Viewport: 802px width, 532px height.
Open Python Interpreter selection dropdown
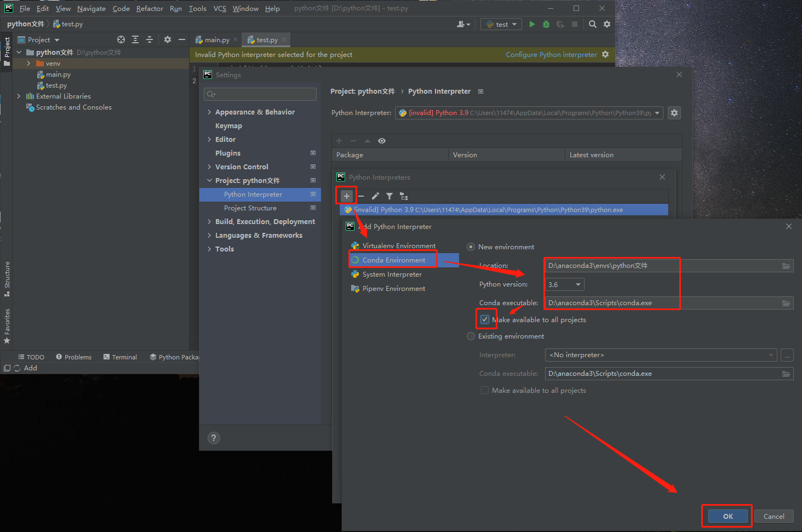[529, 113]
